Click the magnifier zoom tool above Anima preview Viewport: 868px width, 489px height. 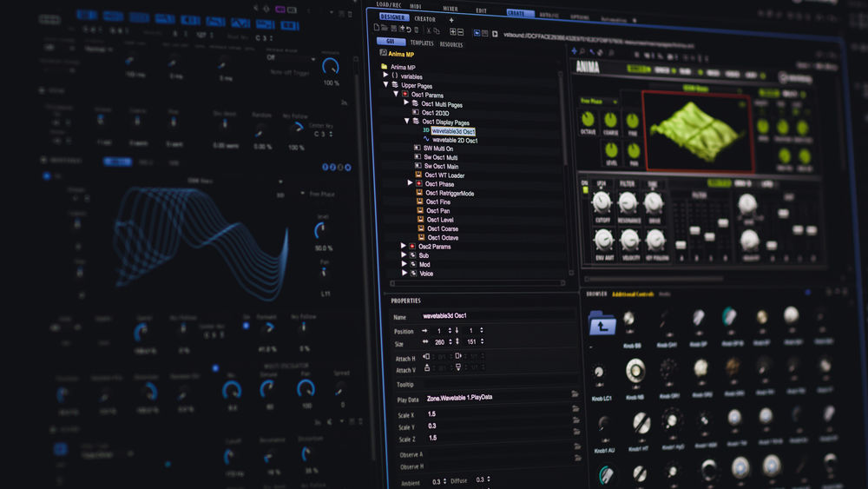[582, 51]
